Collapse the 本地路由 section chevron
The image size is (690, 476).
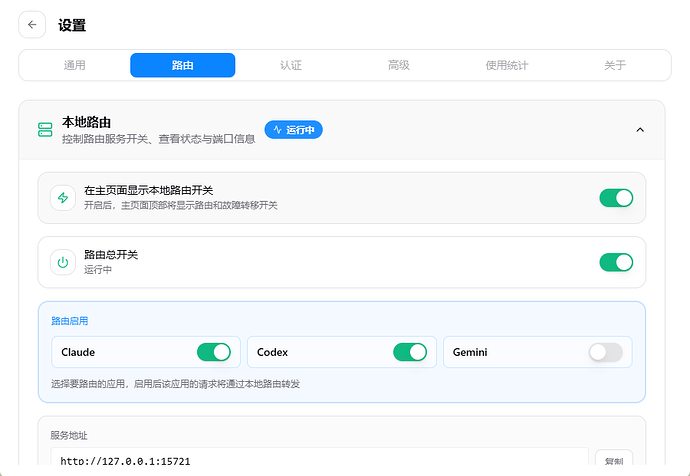click(640, 130)
